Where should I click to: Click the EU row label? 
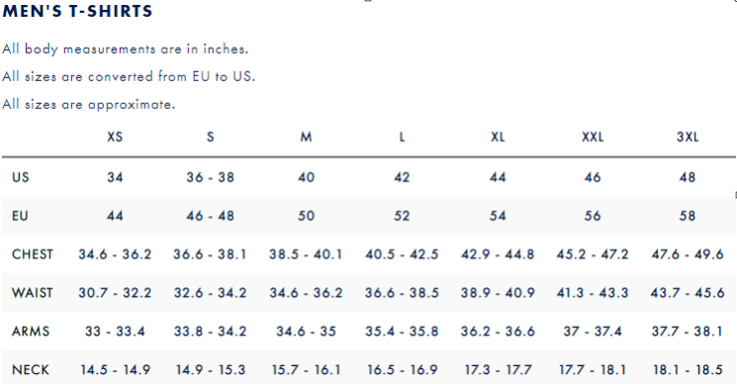(x=20, y=216)
